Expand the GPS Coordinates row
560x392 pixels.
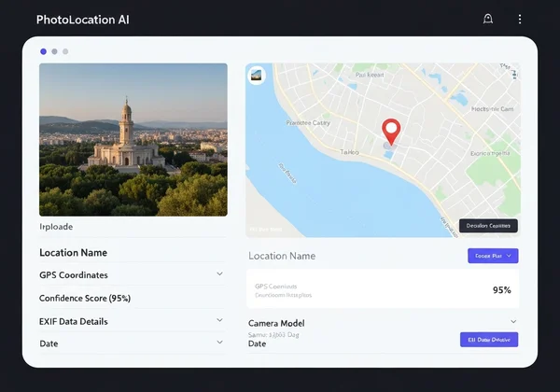click(219, 274)
